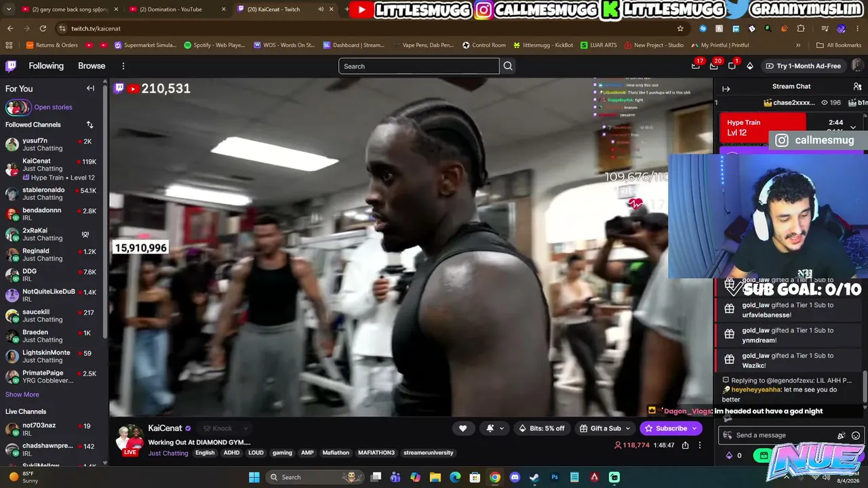Open the Twitch home logo
This screenshot has height=488, width=868.
[x=11, y=66]
